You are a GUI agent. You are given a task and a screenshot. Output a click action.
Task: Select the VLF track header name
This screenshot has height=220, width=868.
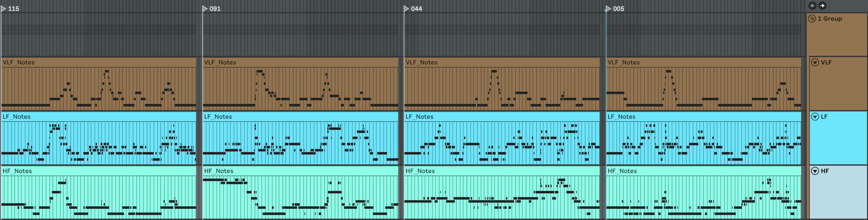pos(826,62)
